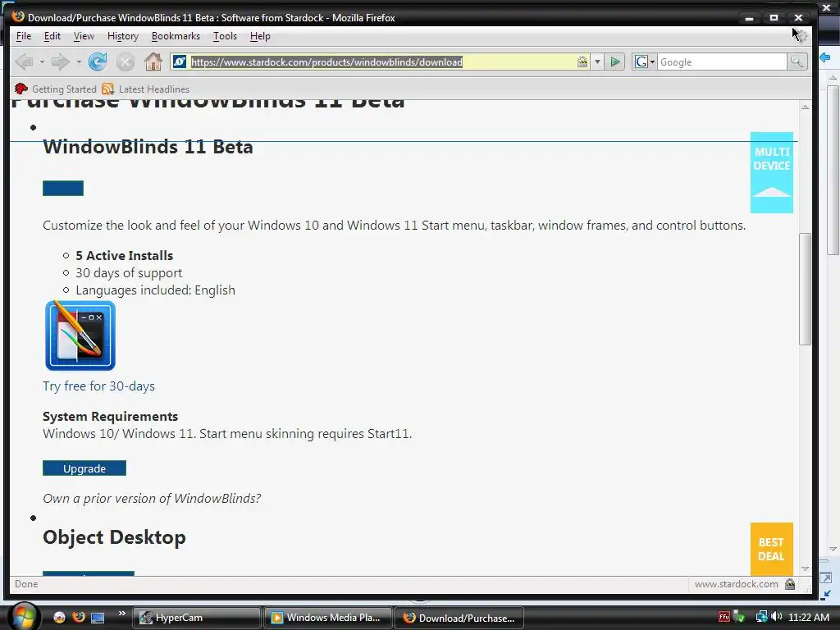Open the forward history dropdown arrow
This screenshot has width=840, height=630.
click(x=79, y=62)
